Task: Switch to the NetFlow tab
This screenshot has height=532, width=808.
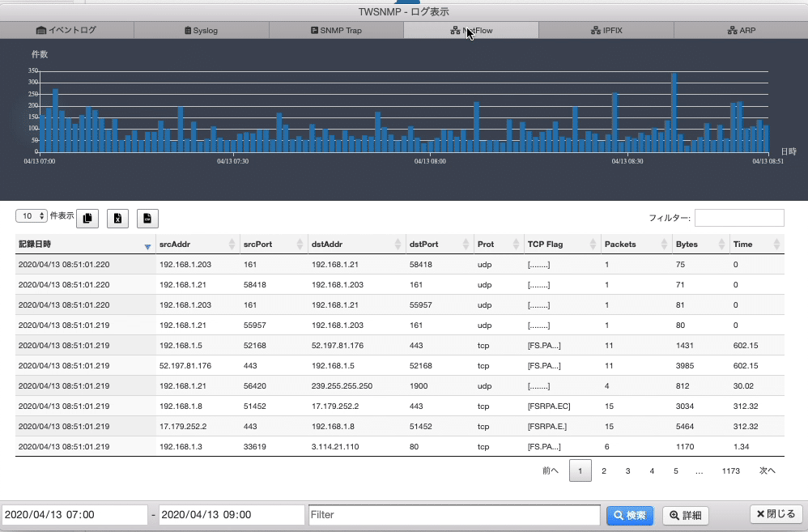Action: point(470,29)
